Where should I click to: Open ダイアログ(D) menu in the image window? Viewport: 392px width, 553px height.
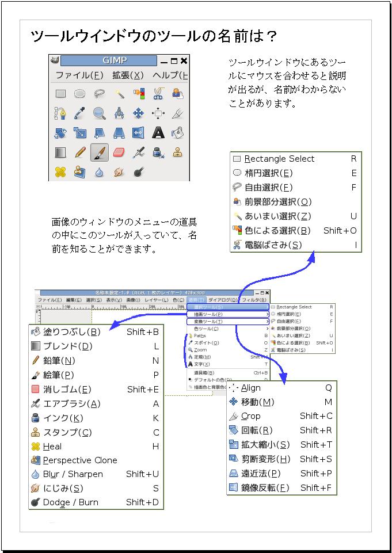click(223, 300)
